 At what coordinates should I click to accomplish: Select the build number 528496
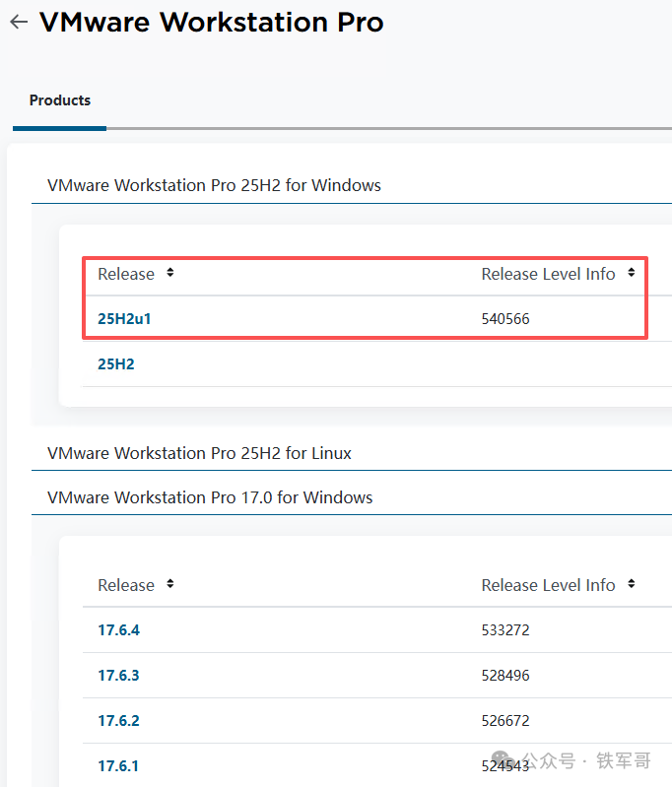505,675
